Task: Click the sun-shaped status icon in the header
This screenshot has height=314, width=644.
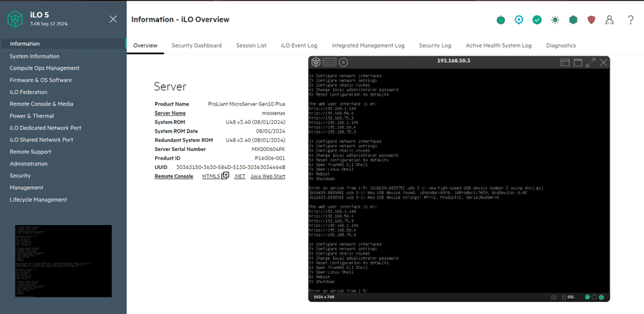Action: point(555,20)
